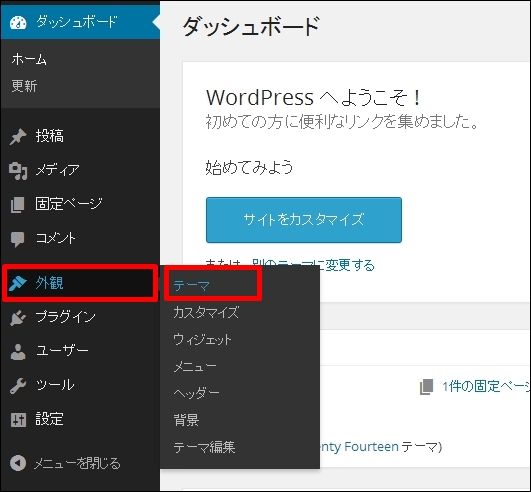Open the 投稿 menu
The image size is (531, 492).
click(x=80, y=137)
